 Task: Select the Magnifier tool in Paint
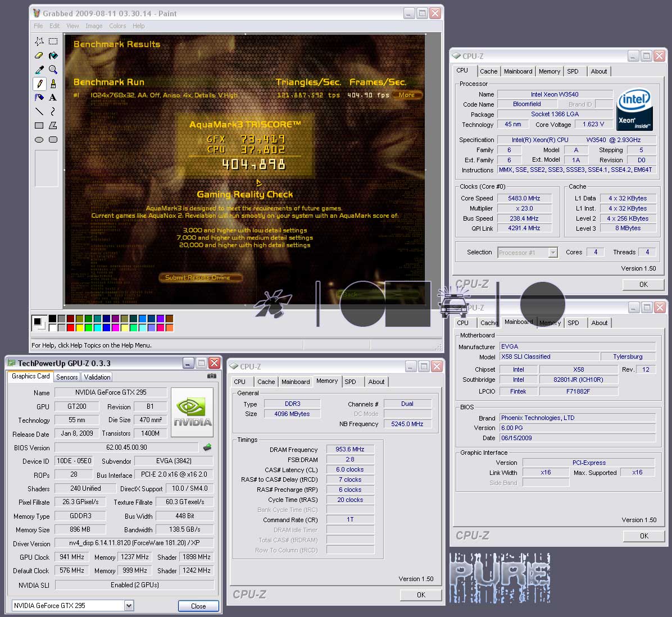[x=53, y=70]
